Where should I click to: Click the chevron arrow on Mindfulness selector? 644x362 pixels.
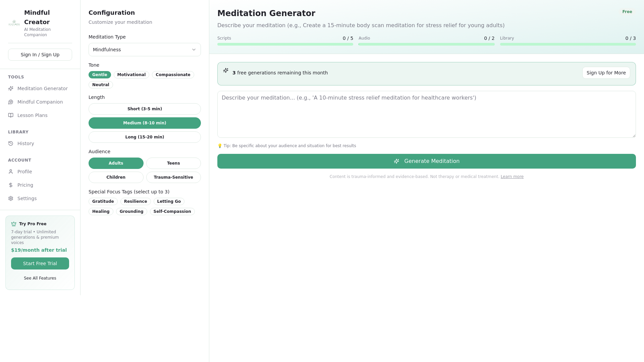point(194,50)
